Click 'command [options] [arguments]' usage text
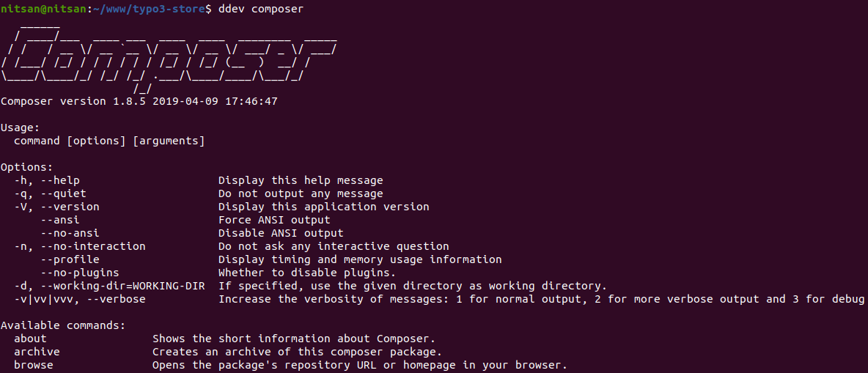The height and width of the screenshot is (373, 868). point(109,141)
